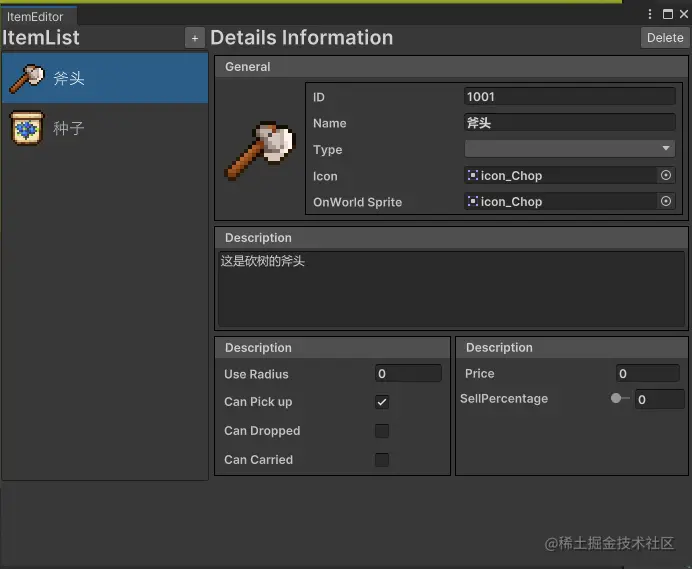
Task: Click the ID label
Action: point(319,97)
